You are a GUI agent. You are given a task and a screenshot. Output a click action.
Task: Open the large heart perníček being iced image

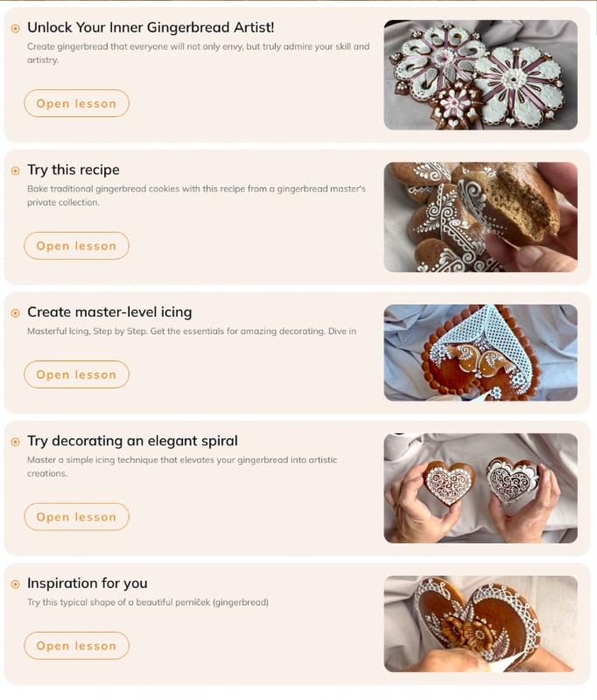click(481, 624)
